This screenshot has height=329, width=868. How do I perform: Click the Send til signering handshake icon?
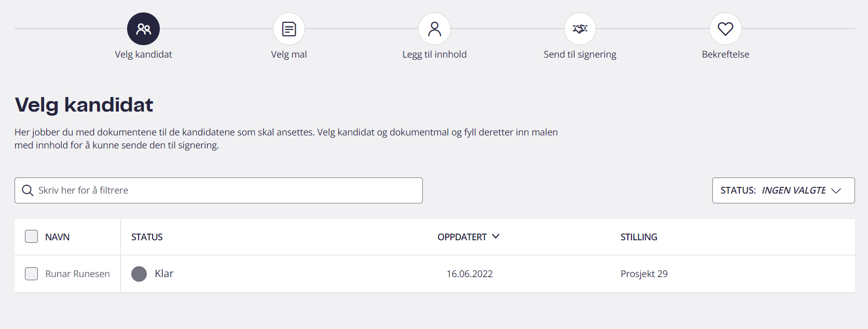(580, 29)
